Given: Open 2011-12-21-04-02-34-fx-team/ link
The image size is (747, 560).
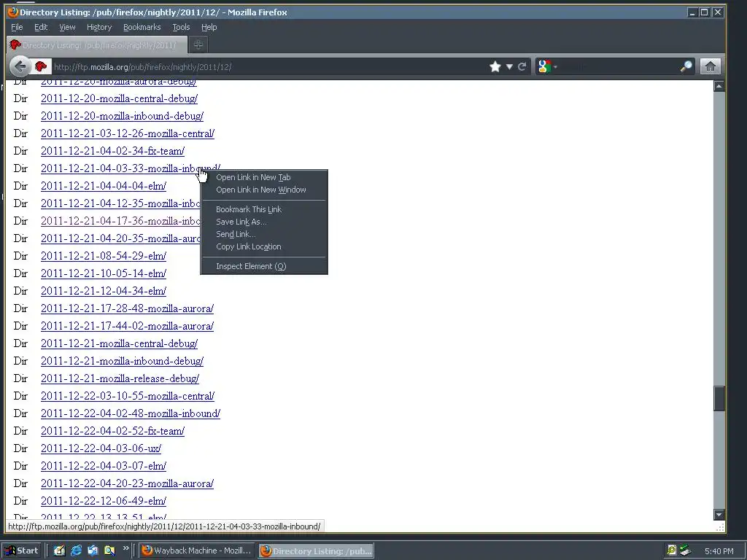Looking at the screenshot, I should tap(112, 151).
